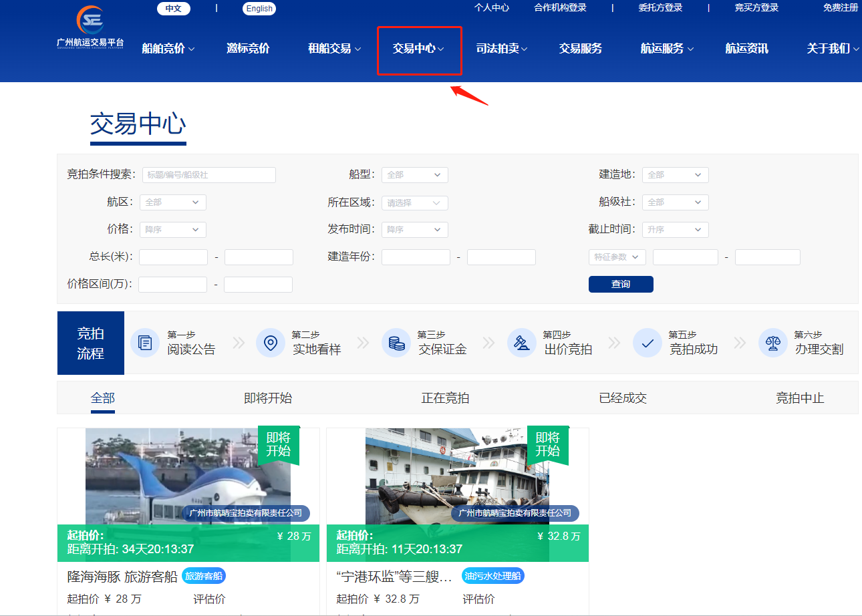The image size is (862, 616).
Task: Select the 即将开始 tab
Action: [268, 398]
